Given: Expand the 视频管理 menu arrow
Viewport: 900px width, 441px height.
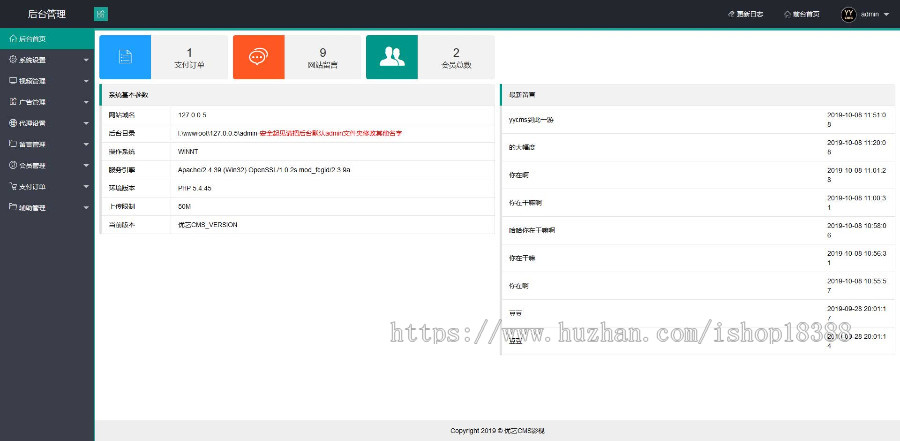Looking at the screenshot, I should tap(86, 82).
